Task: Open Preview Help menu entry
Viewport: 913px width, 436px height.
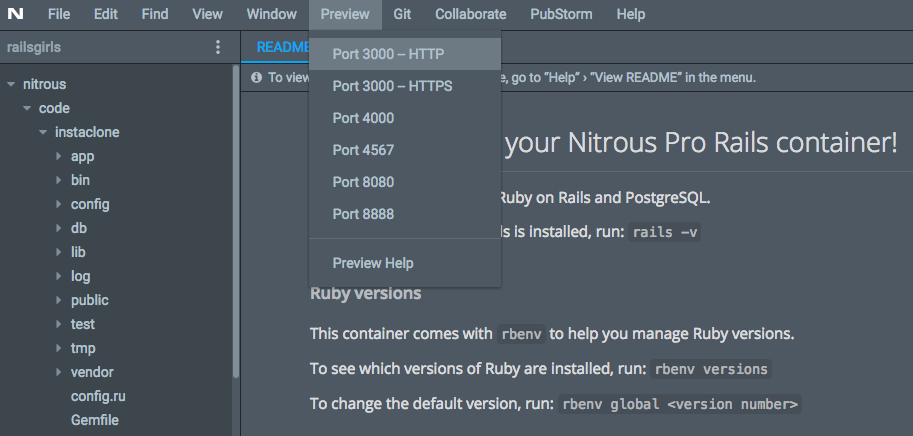Action: pyautogui.click(x=372, y=263)
